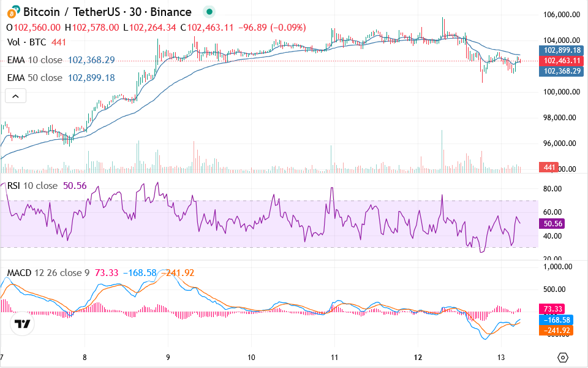Click the high value H102,578.00
Screen dimensions: 588x368
point(92,28)
